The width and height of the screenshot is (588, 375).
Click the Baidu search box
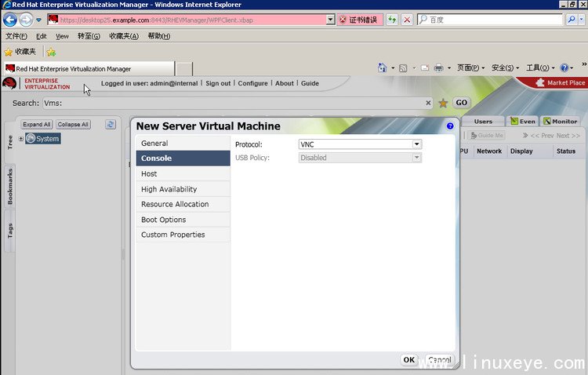(x=490, y=20)
